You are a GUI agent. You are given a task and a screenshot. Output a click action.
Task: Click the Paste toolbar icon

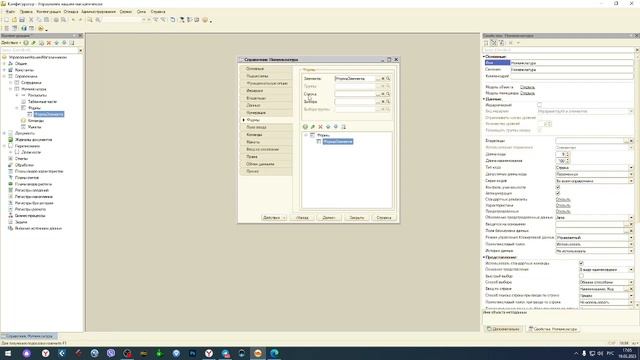47,20
